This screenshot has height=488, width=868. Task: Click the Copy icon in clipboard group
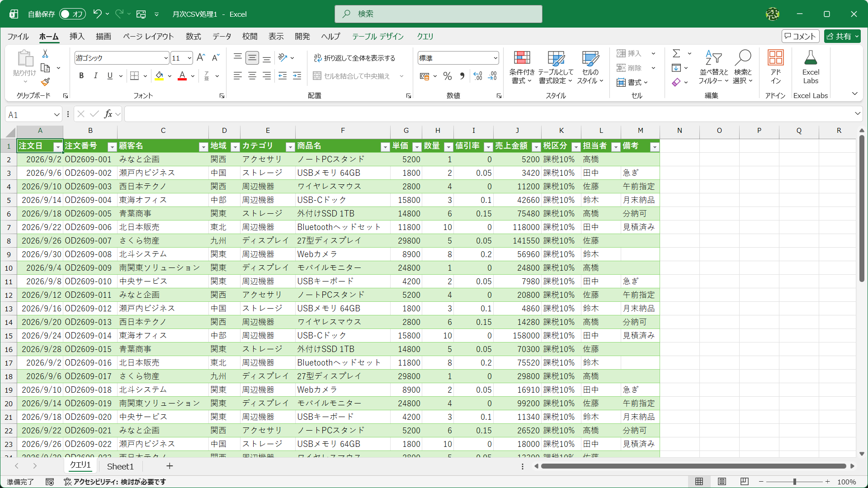pyautogui.click(x=45, y=68)
